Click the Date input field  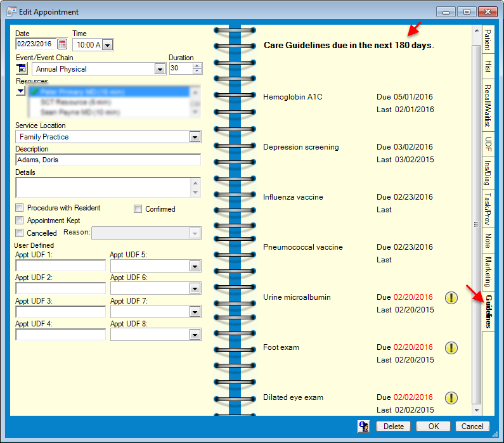coord(36,44)
